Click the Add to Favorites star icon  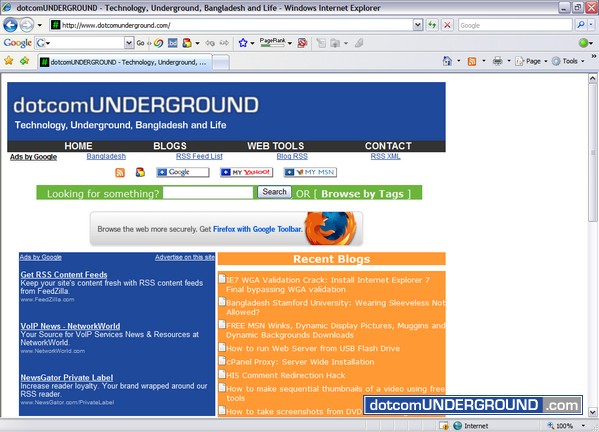pyautogui.click(x=24, y=61)
